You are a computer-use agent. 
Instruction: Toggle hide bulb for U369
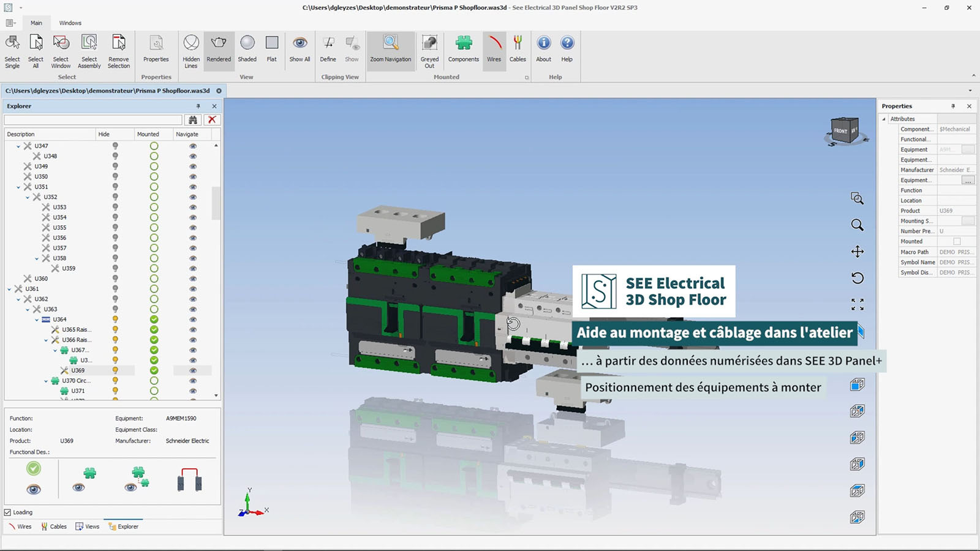pyautogui.click(x=115, y=370)
